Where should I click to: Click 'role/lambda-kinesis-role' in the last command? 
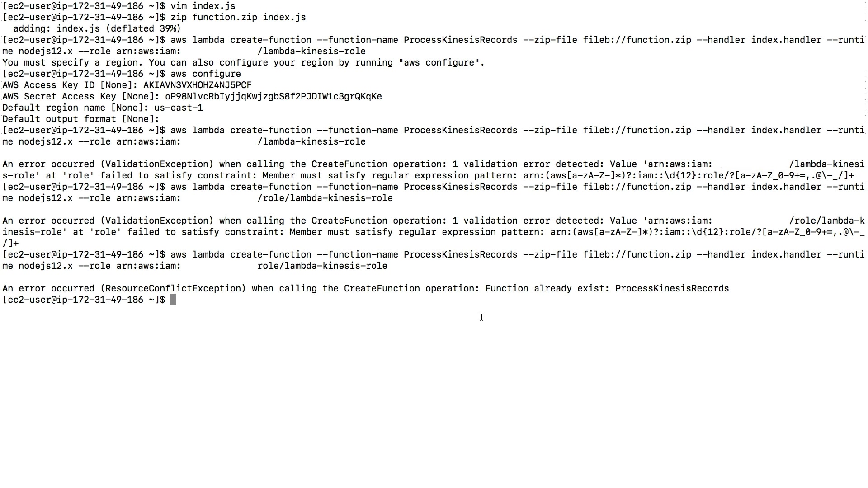pyautogui.click(x=322, y=266)
